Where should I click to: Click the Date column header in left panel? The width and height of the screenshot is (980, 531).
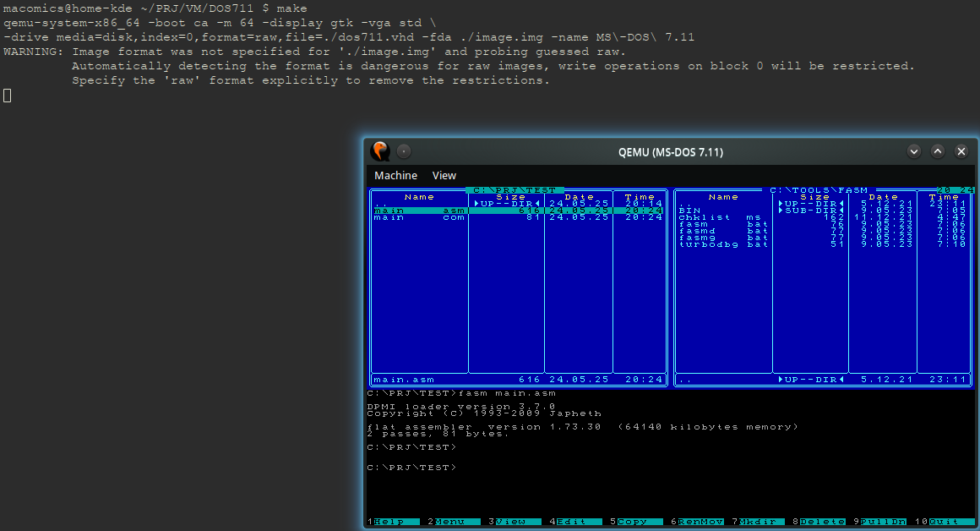580,197
